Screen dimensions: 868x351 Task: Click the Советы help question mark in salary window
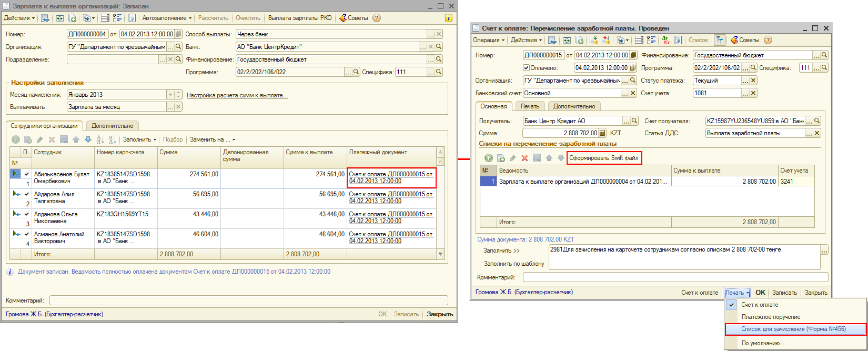[377, 18]
